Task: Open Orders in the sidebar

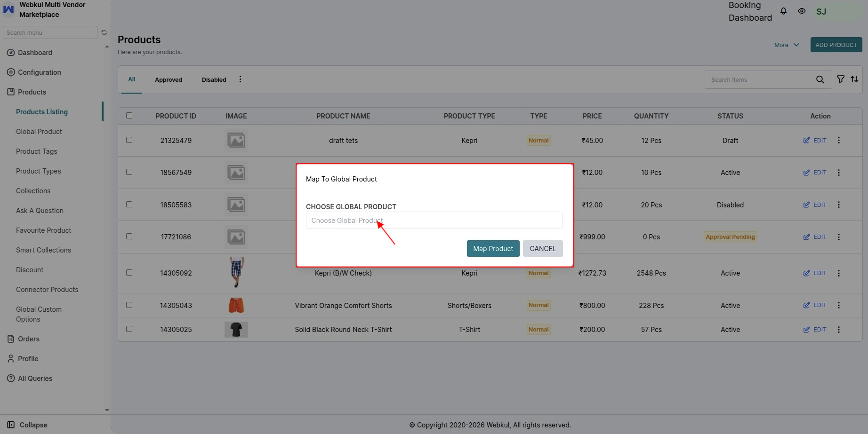Action: point(29,339)
